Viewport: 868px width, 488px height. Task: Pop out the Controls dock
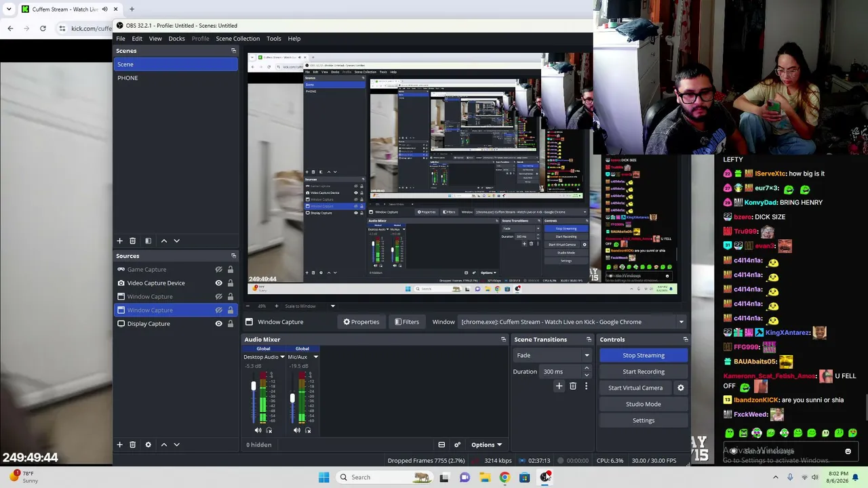pyautogui.click(x=686, y=340)
